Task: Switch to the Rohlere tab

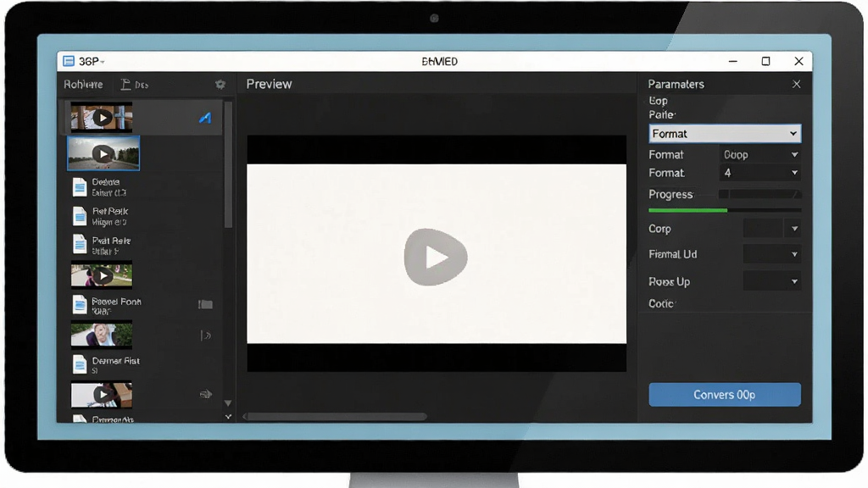Action: click(83, 85)
